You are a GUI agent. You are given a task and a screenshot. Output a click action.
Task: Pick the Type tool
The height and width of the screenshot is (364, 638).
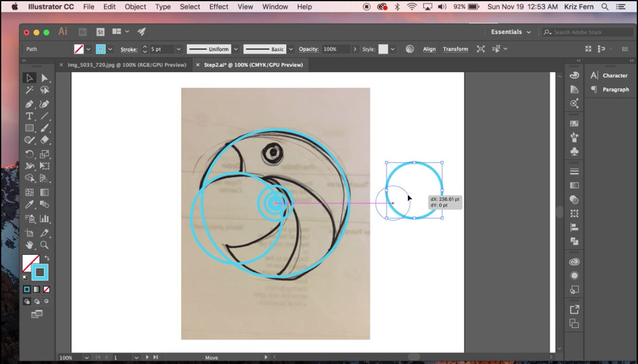tap(29, 116)
